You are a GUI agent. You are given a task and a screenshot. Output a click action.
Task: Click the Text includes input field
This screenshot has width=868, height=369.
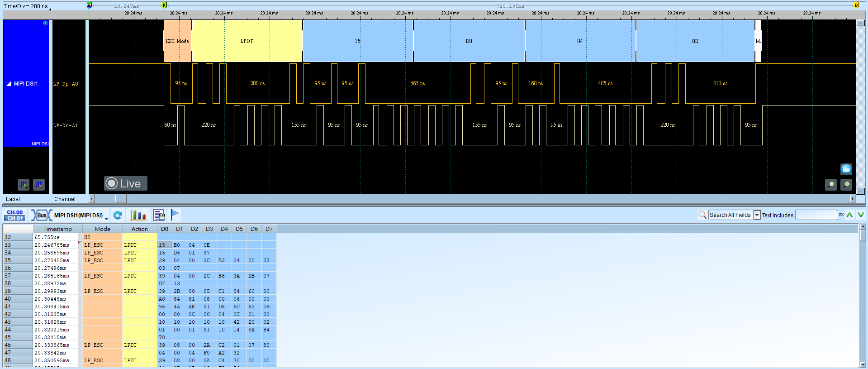point(816,215)
